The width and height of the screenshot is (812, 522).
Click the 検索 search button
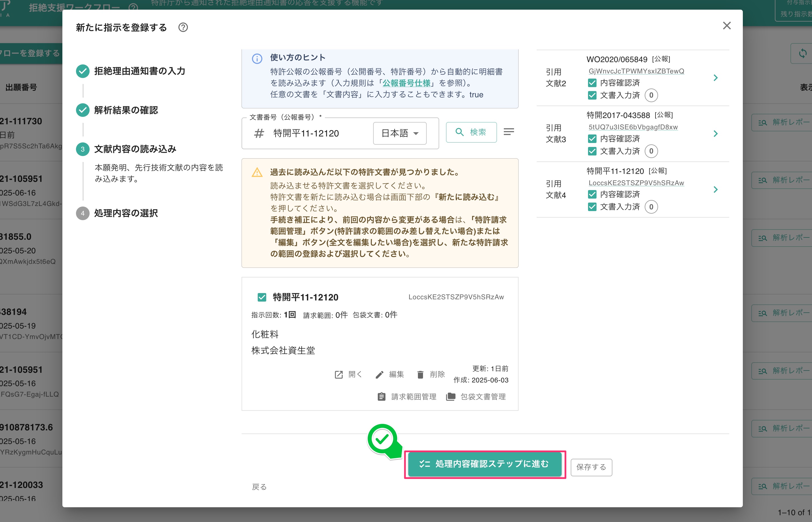471,132
